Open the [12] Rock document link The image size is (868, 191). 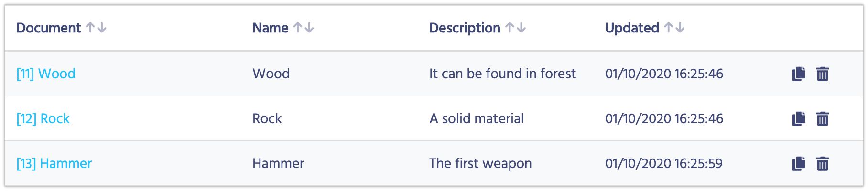(43, 118)
